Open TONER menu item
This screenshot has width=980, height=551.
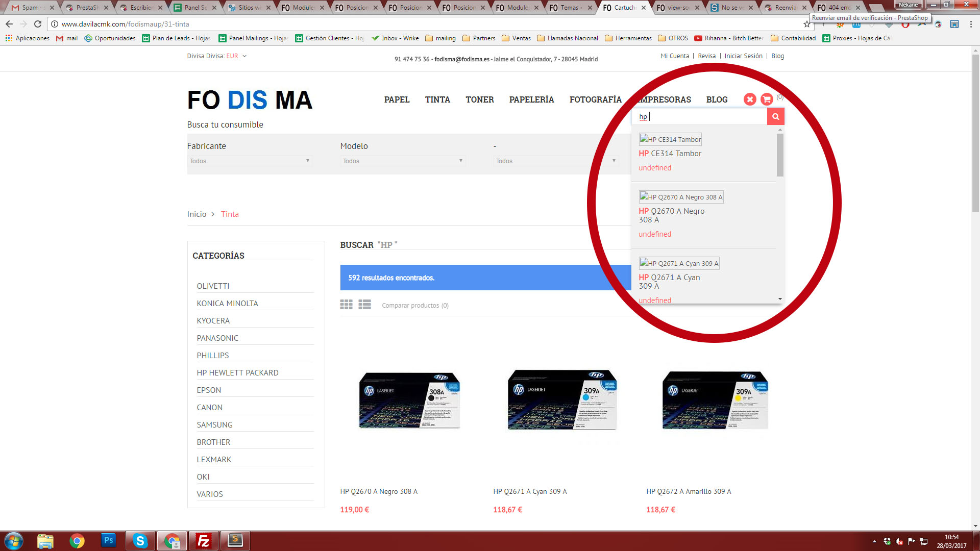click(479, 99)
